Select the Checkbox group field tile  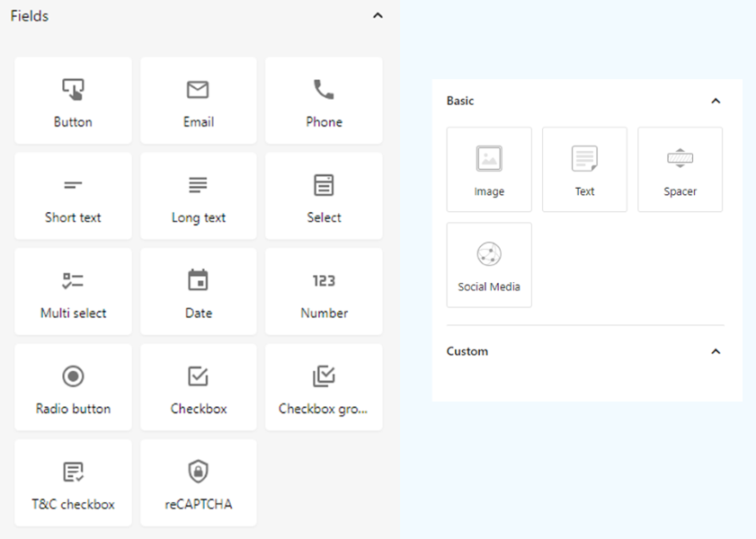coord(324,387)
